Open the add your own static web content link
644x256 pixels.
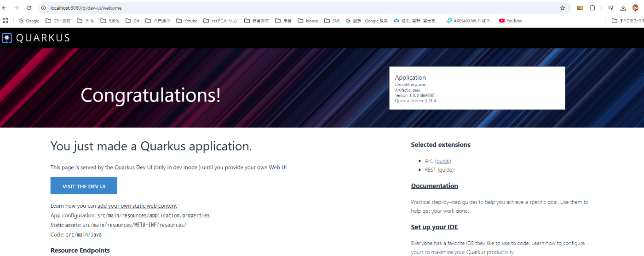[x=137, y=206]
